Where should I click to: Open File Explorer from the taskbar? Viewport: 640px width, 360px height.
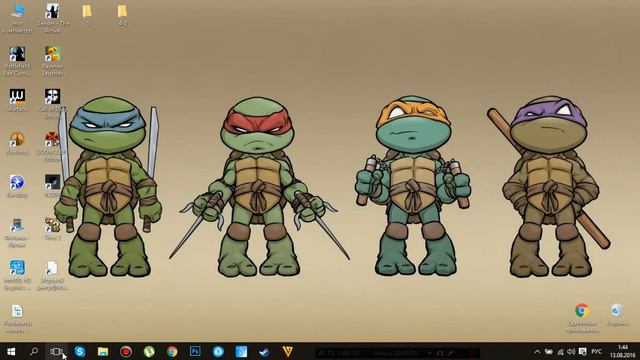(x=103, y=351)
